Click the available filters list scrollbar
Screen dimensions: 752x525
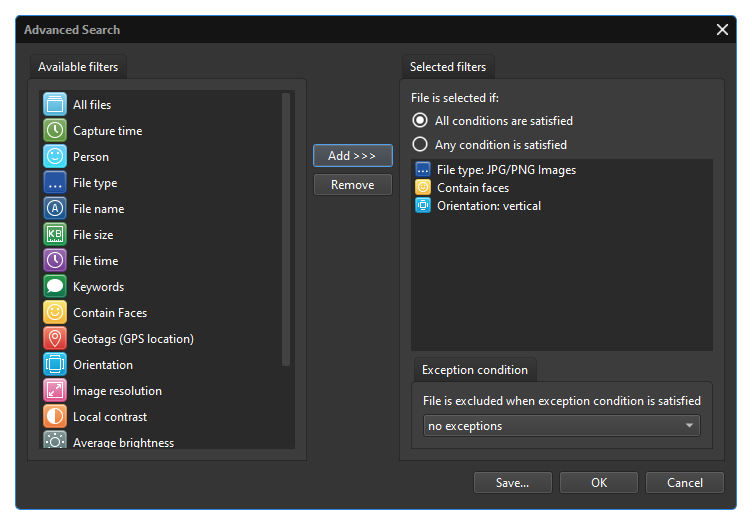pos(286,230)
